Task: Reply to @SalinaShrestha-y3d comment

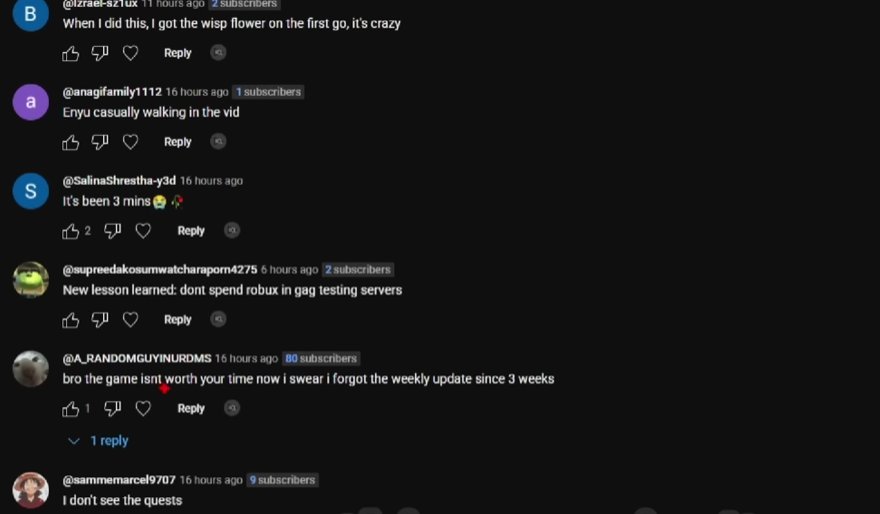Action: (x=191, y=231)
